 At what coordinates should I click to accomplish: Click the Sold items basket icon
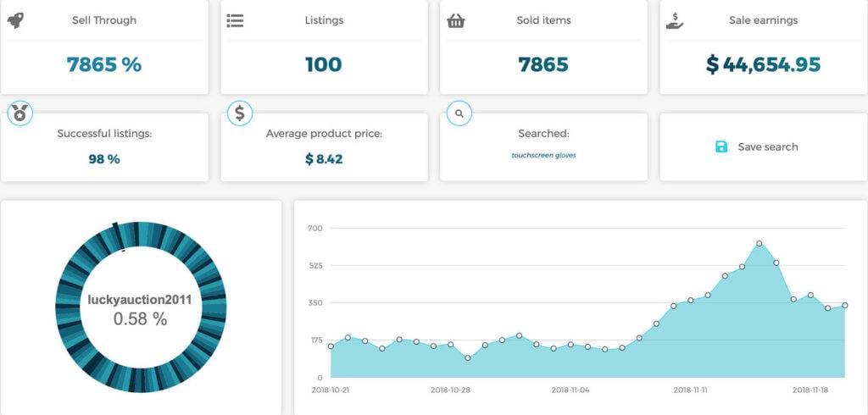(x=456, y=20)
